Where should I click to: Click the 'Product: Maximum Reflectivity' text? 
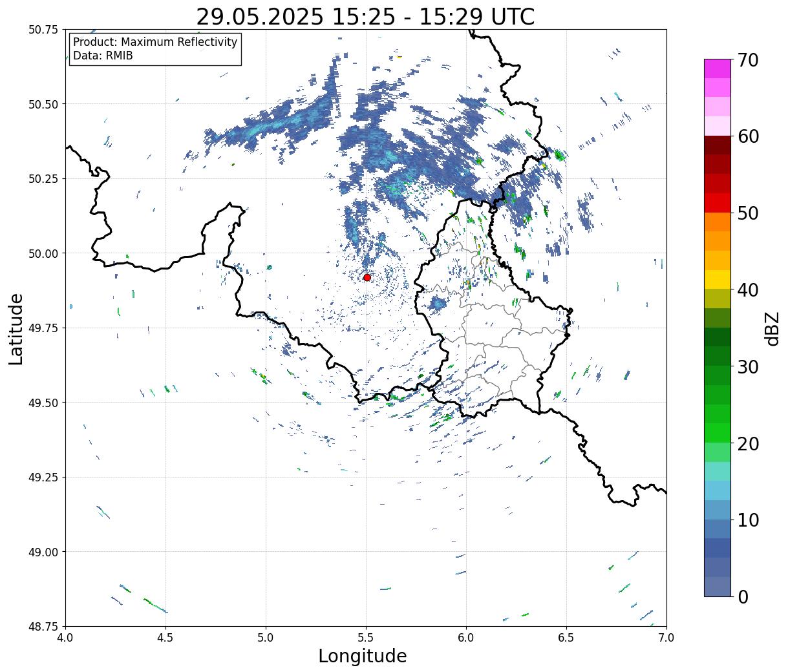coord(155,42)
